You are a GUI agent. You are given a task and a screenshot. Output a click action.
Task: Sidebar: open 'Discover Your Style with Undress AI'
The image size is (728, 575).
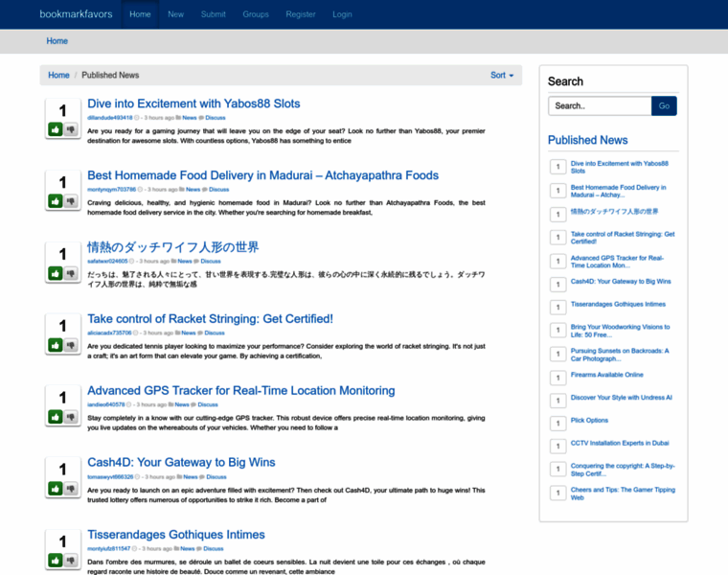pyautogui.click(x=622, y=398)
